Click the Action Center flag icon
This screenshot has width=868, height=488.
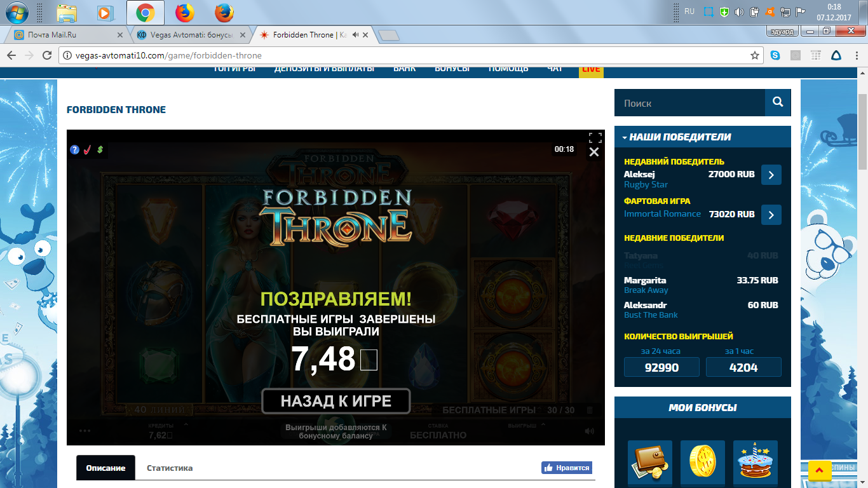pos(801,12)
